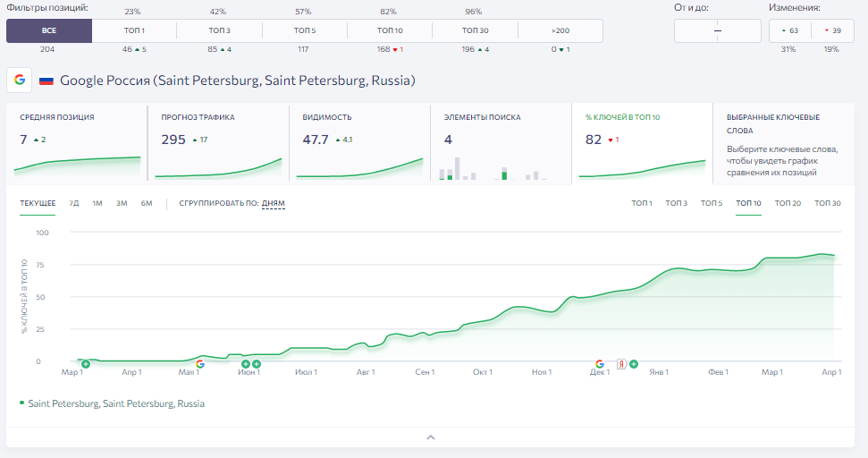Viewport: 868px width, 458px height.
Task: Click the first green plus marker near Июн 1
Action: coord(246,364)
